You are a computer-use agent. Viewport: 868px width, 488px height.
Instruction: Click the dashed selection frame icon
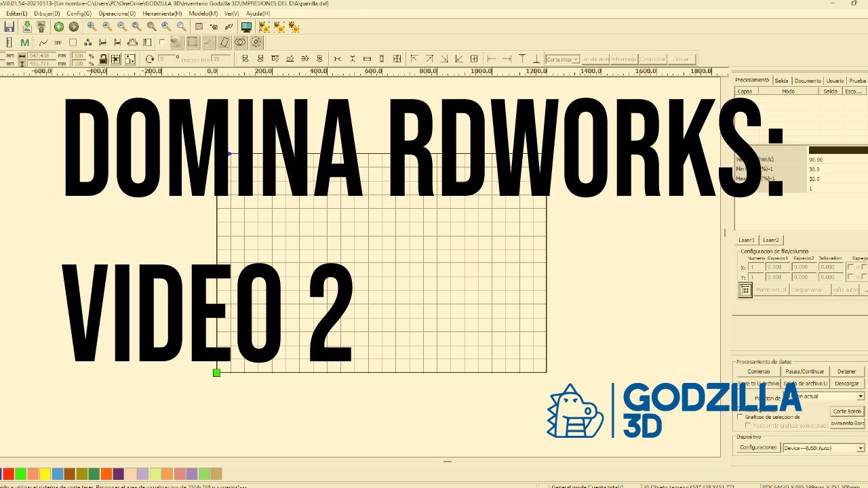tap(193, 42)
